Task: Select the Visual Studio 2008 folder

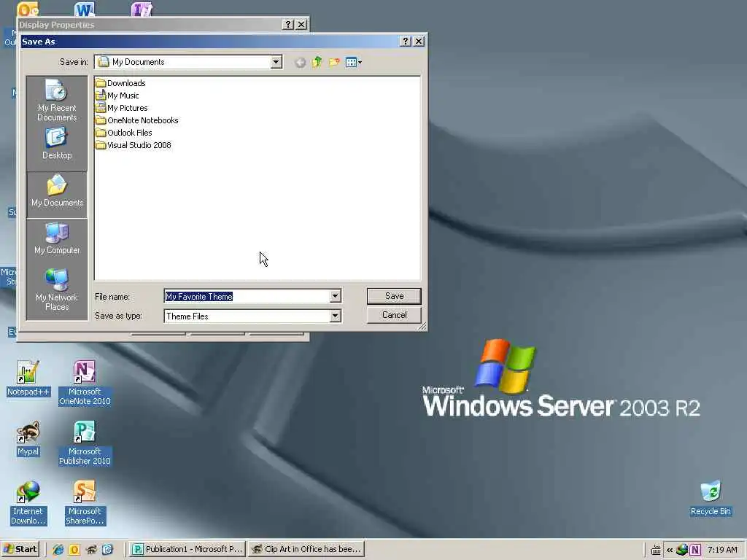Action: pos(133,145)
